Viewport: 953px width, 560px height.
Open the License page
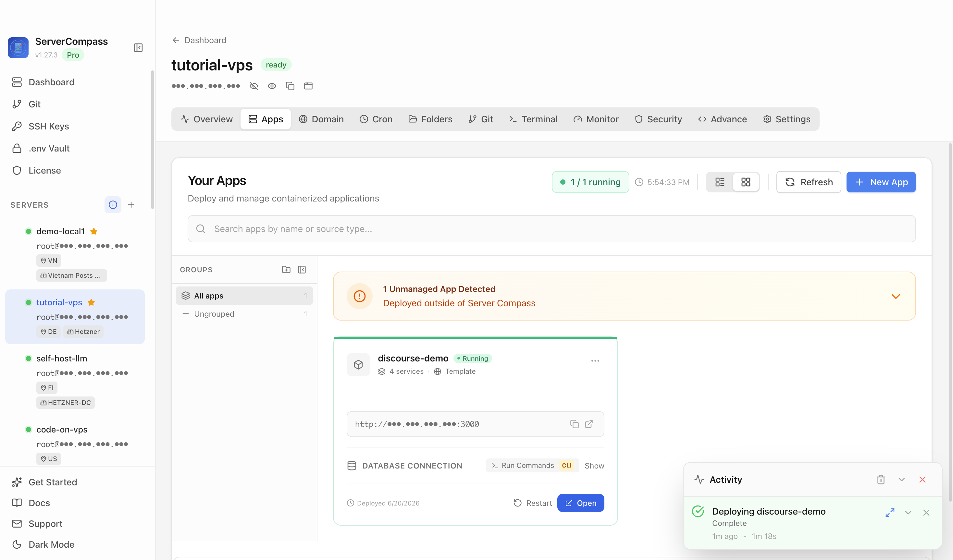point(36,170)
